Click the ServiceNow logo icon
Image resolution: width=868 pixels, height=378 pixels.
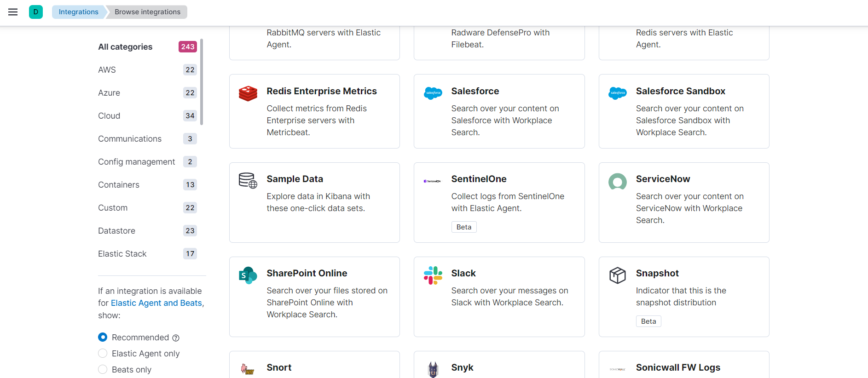click(617, 182)
